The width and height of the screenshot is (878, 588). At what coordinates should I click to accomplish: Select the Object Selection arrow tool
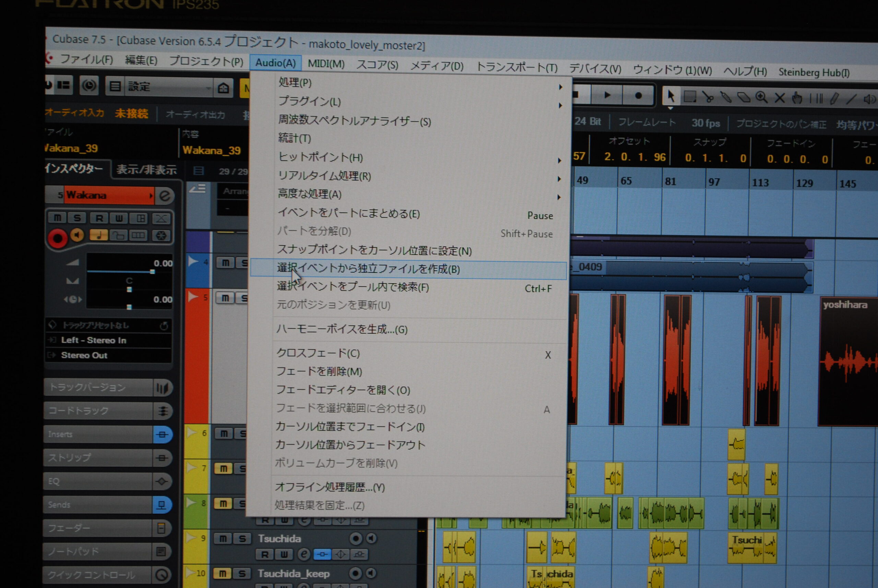click(x=671, y=96)
